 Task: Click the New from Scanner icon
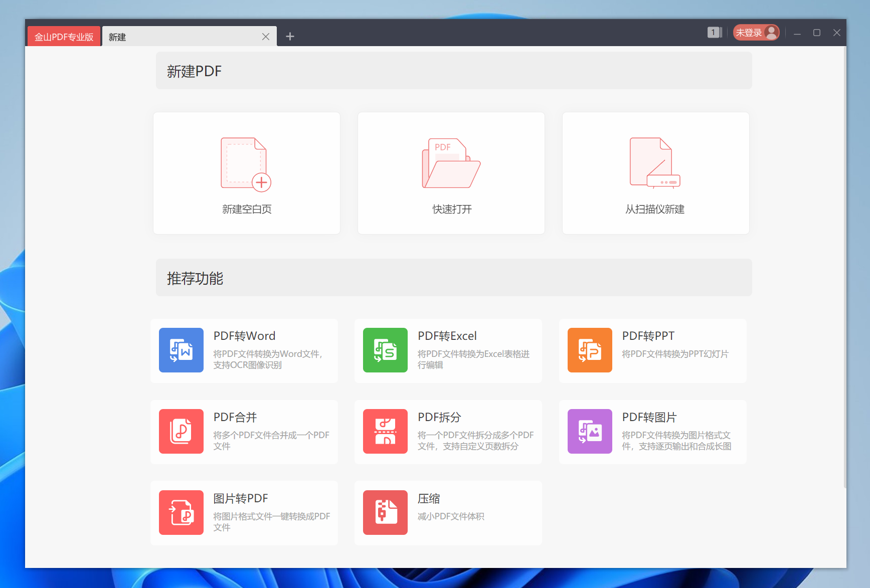coord(655,163)
